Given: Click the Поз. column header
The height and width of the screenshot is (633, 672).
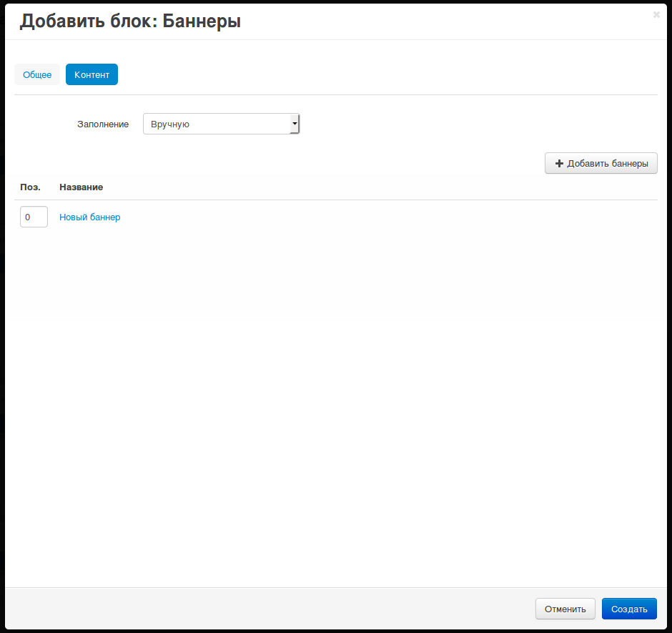Looking at the screenshot, I should click(30, 187).
